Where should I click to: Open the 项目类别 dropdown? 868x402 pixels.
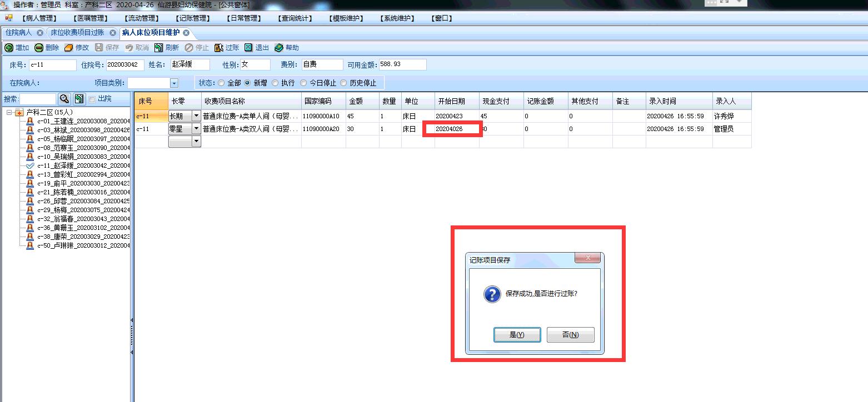click(x=174, y=83)
